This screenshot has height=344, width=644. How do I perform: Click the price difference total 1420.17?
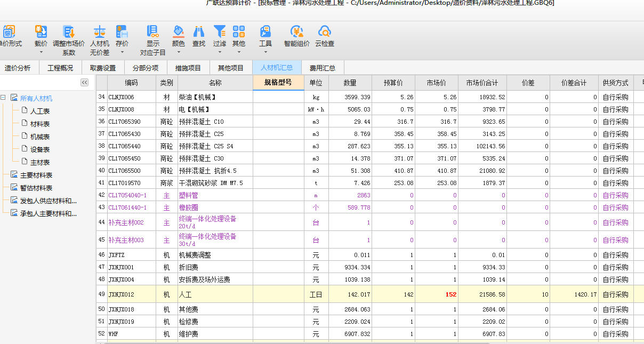tap(574, 294)
